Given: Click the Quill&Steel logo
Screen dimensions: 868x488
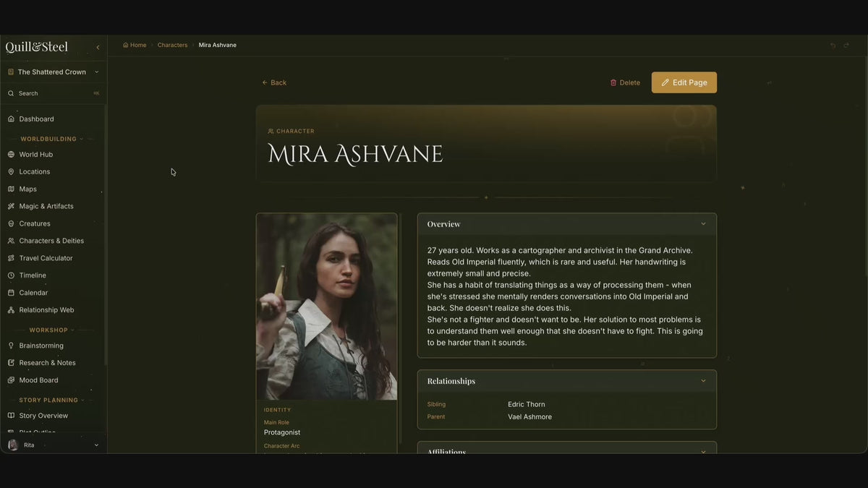Looking at the screenshot, I should point(37,47).
